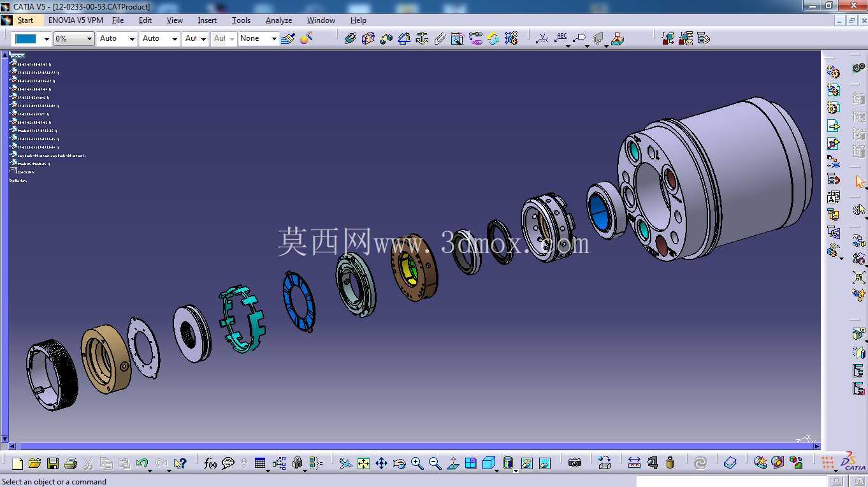Choose the Offset Constraint tool
This screenshot has height=487, width=868.
(x=386, y=38)
